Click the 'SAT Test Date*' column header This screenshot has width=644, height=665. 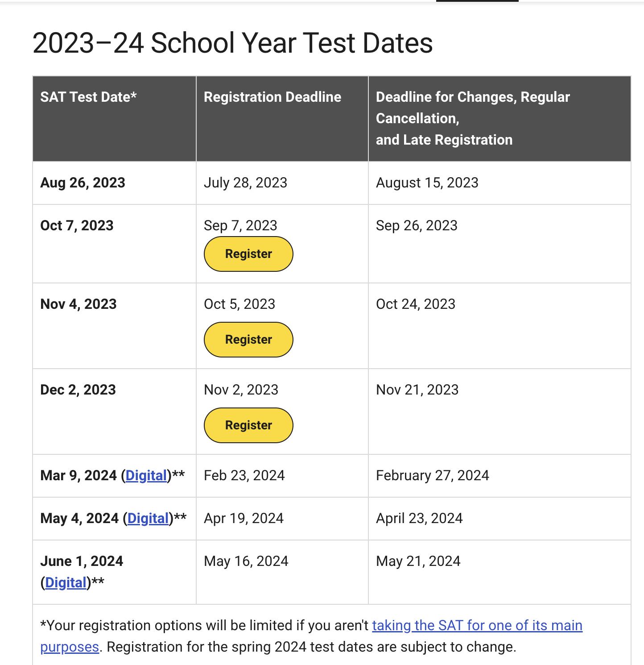coord(88,97)
